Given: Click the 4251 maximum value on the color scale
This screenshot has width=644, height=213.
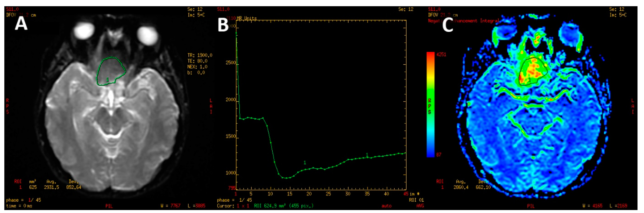Looking at the screenshot, I should point(441,54).
